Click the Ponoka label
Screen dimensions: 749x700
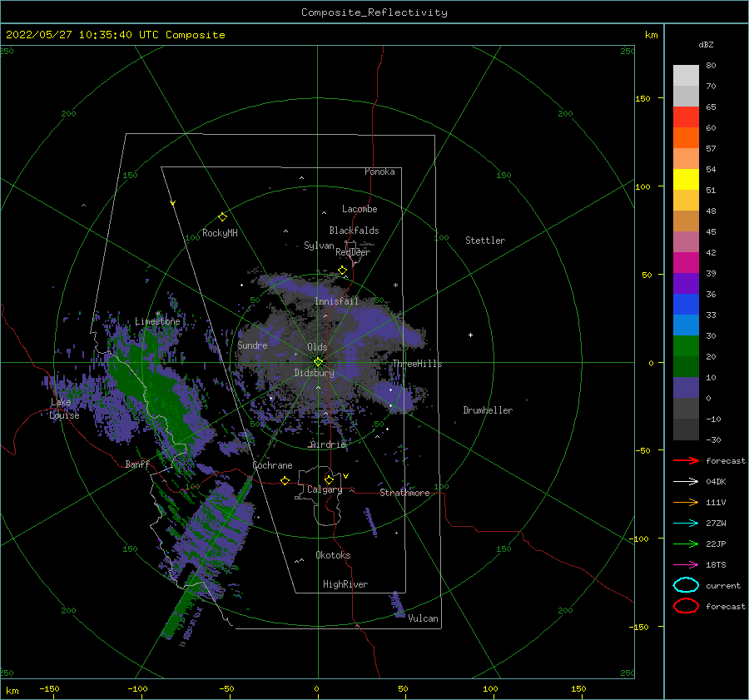[379, 171]
